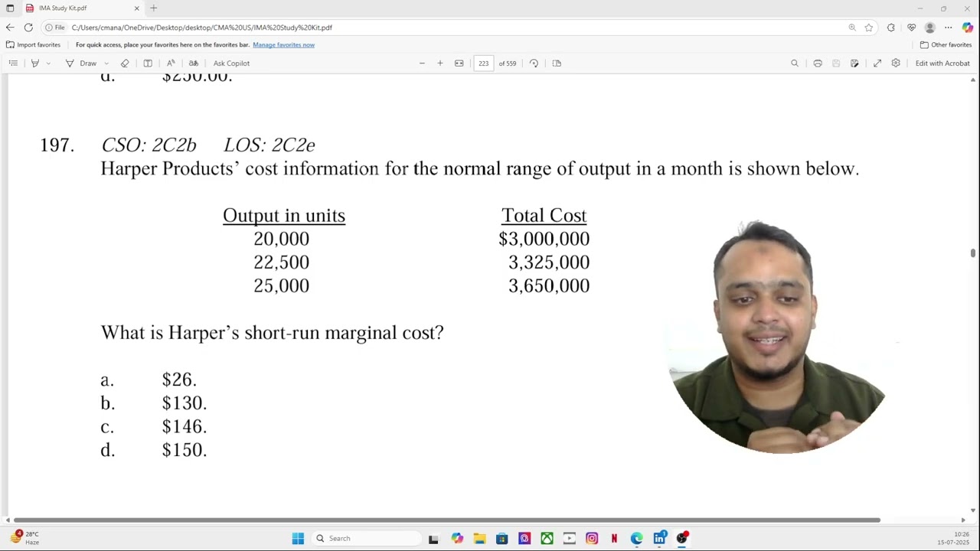980x551 pixels.
Task: Open Xbox app from taskbar
Action: pyautogui.click(x=547, y=539)
